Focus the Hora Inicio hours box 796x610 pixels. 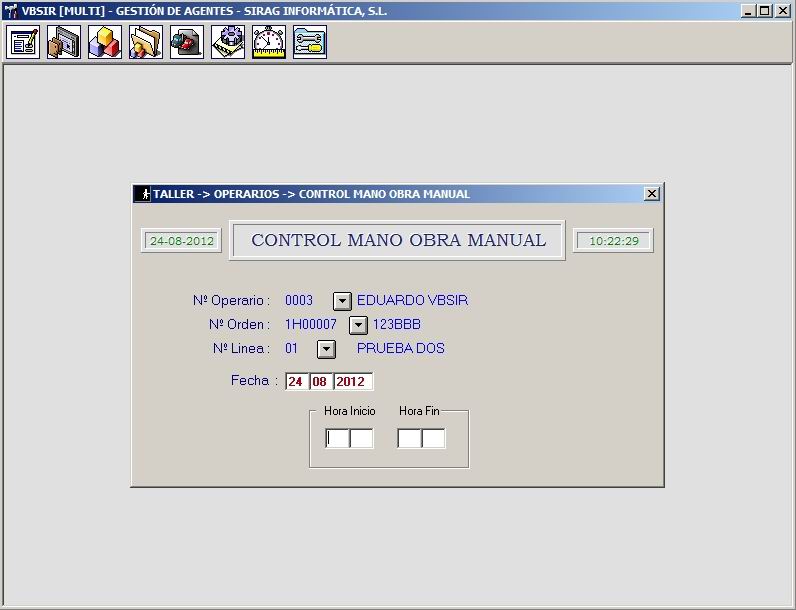pyautogui.click(x=337, y=438)
